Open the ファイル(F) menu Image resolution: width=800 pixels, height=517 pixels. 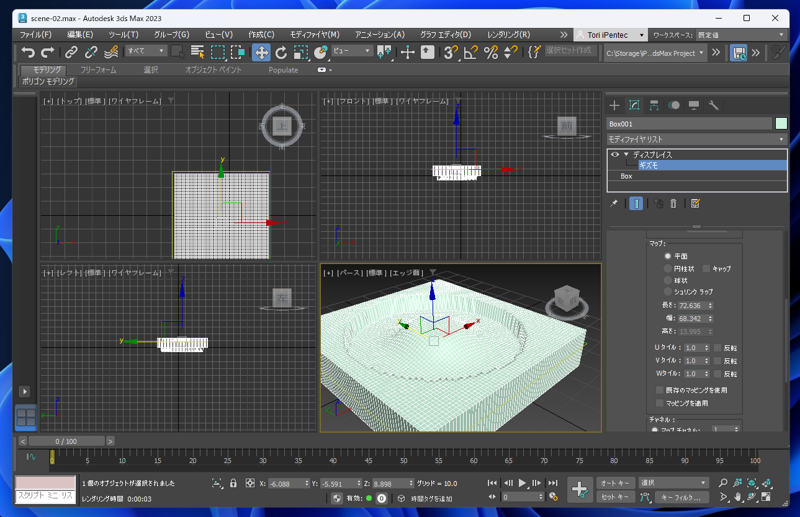[35, 35]
